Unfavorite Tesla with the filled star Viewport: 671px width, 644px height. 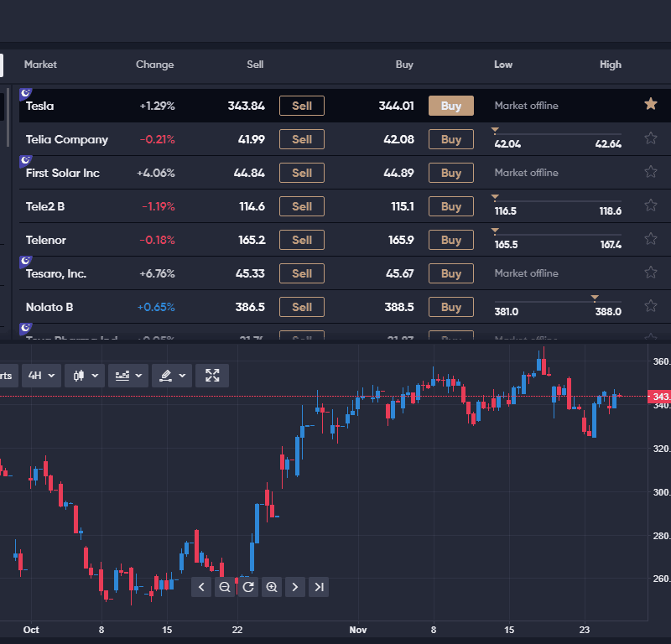(x=651, y=104)
